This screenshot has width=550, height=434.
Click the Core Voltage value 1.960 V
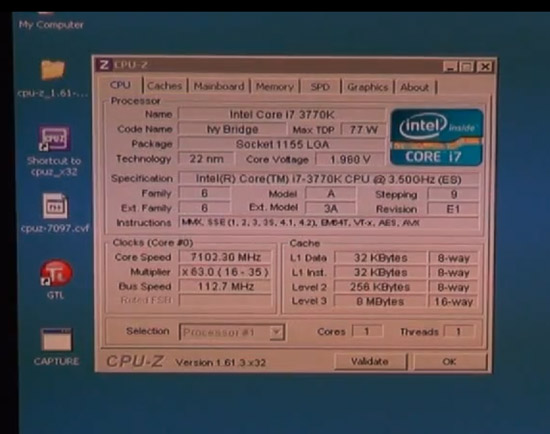[x=350, y=160]
